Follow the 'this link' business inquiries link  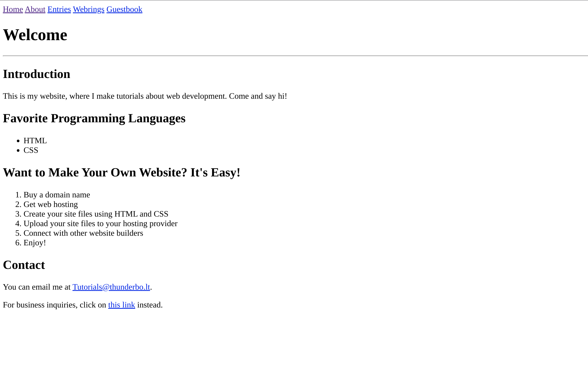click(x=121, y=305)
